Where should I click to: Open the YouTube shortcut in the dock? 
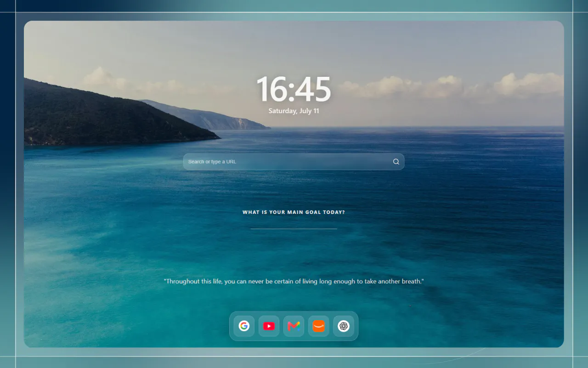click(269, 326)
